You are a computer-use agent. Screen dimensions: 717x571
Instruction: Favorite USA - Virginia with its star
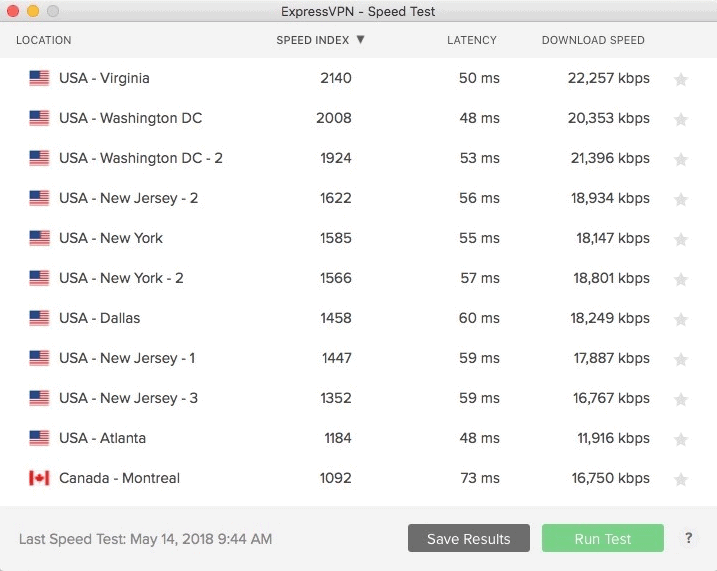681,80
